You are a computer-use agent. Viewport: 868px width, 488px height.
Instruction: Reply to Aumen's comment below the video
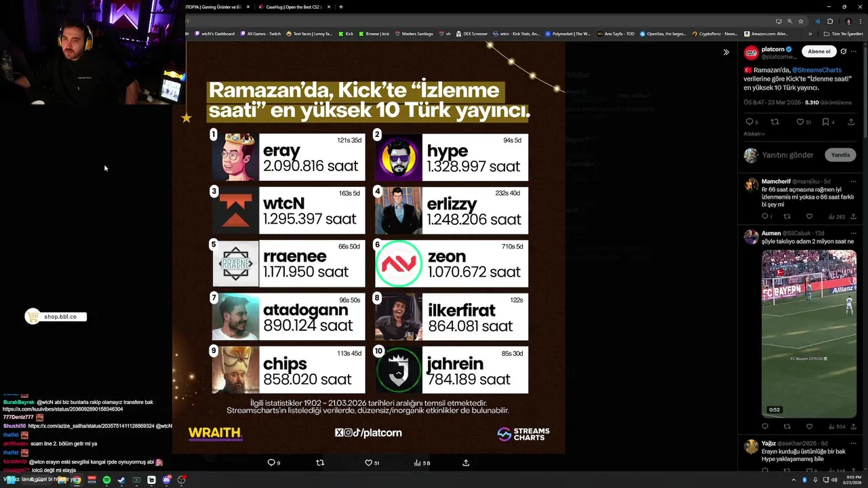(x=765, y=426)
